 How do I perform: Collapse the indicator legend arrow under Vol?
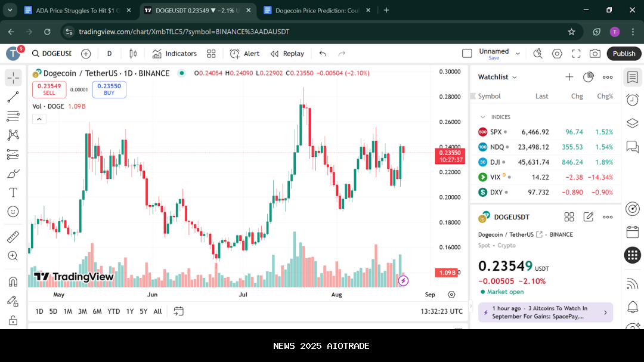pyautogui.click(x=39, y=119)
